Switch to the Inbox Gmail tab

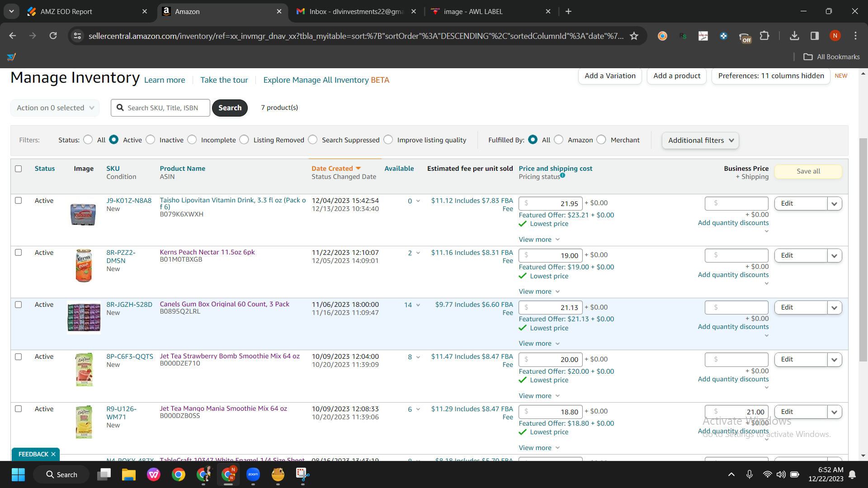(355, 11)
